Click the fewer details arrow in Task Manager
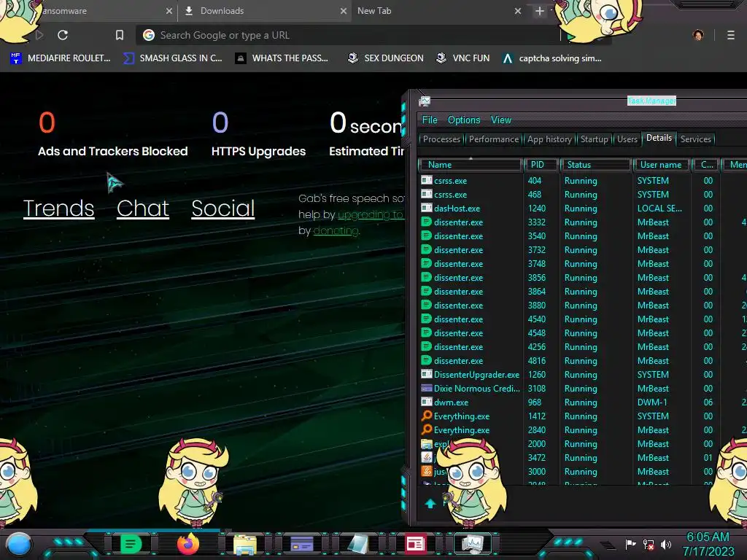The width and height of the screenshot is (747, 560). click(430, 503)
